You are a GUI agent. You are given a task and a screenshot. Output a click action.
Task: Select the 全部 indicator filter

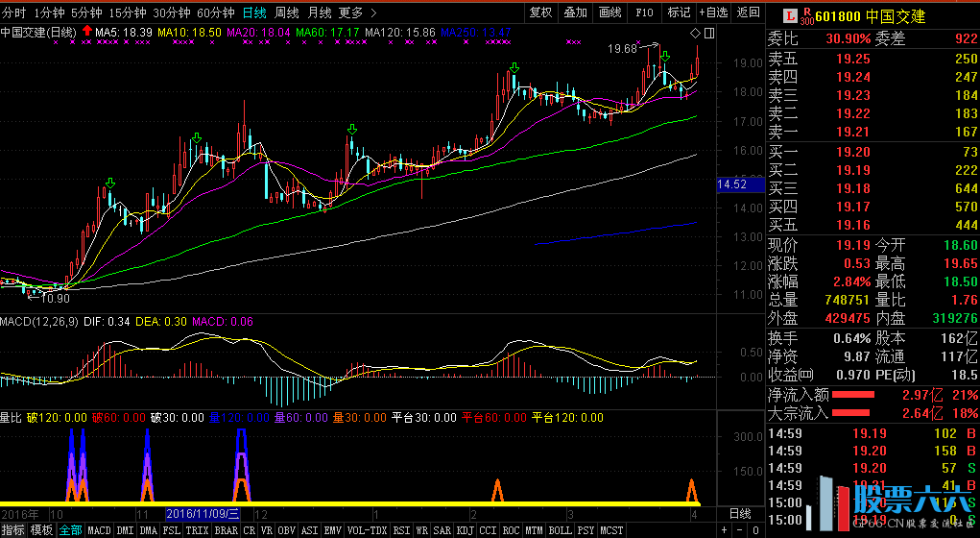coord(70,530)
